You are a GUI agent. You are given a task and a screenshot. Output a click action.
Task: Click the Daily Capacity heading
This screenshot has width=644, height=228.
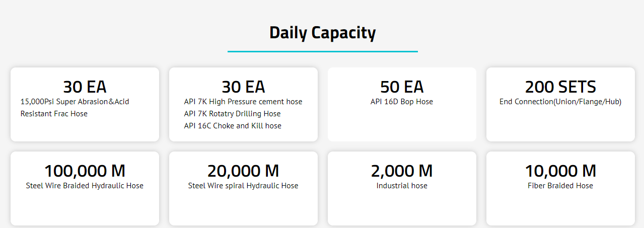pyautogui.click(x=322, y=33)
